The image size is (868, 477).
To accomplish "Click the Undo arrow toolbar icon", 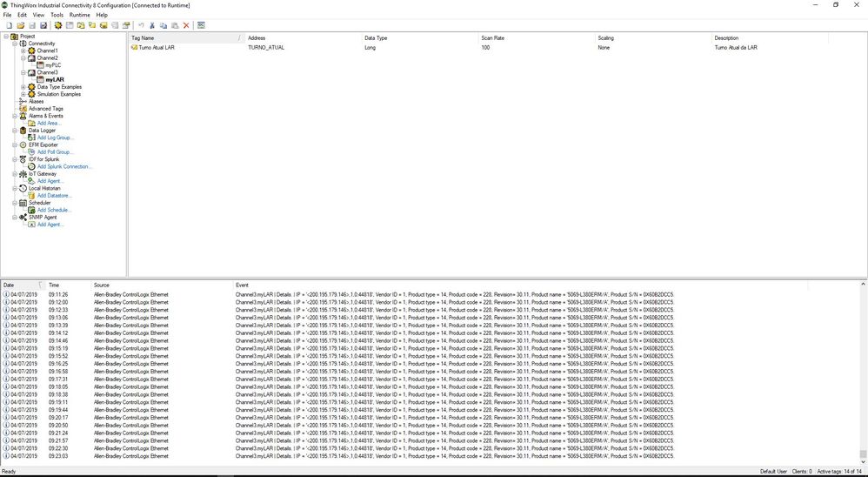I will tap(141, 25).
